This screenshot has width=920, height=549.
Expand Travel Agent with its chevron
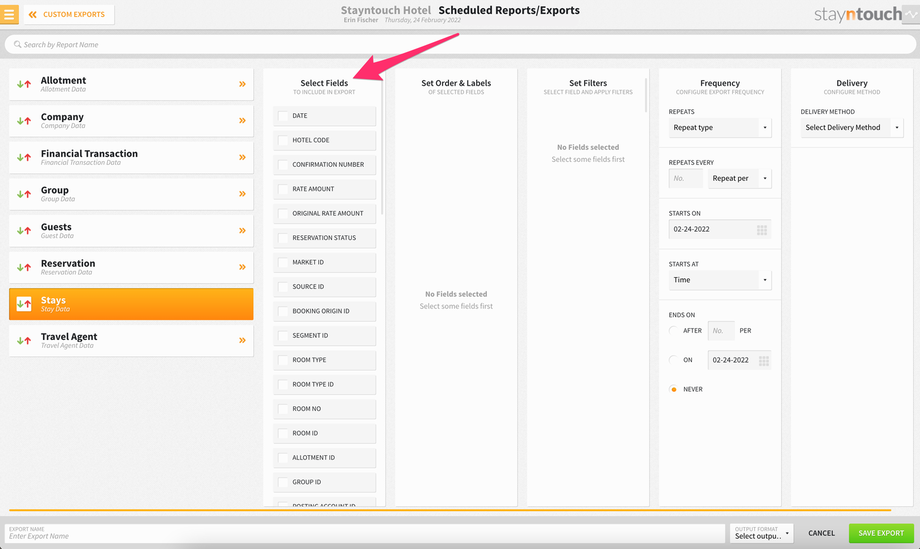pyautogui.click(x=242, y=341)
